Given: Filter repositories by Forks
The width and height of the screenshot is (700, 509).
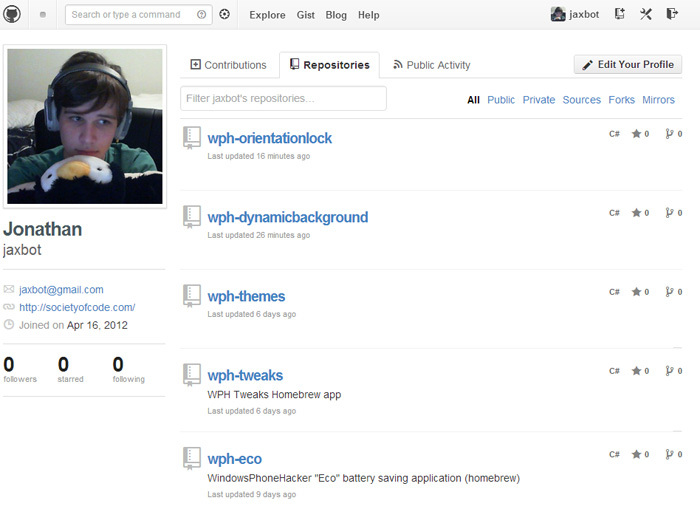Looking at the screenshot, I should [621, 100].
